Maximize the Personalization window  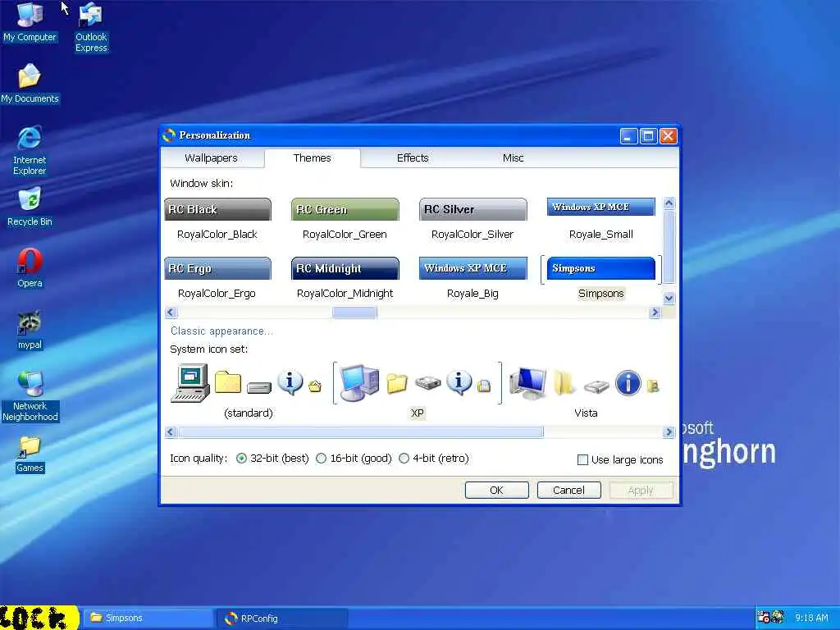648,136
